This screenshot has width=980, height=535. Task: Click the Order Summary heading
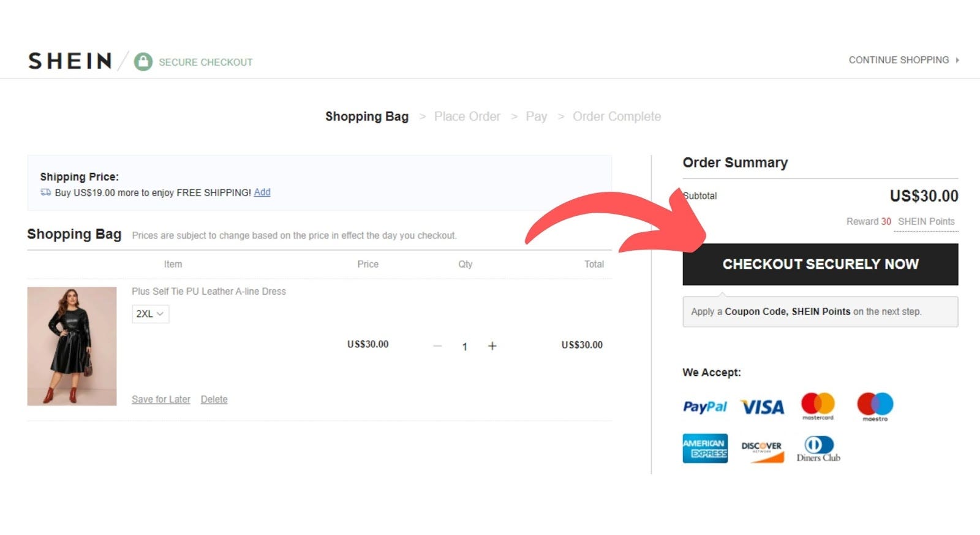pyautogui.click(x=735, y=162)
